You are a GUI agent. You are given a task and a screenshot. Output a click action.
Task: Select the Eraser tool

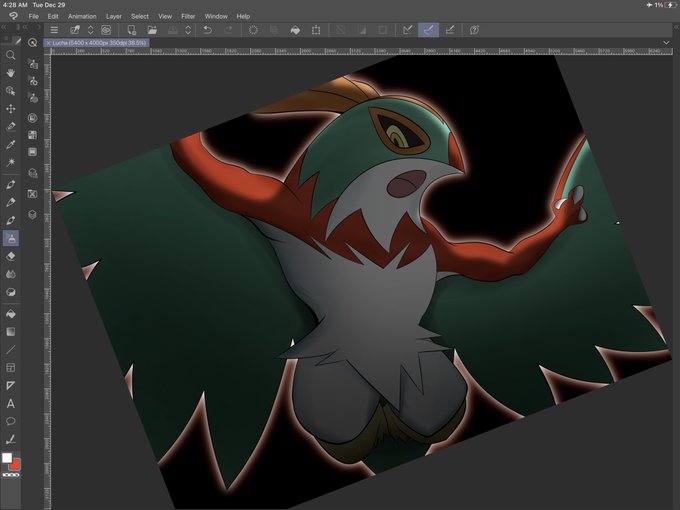point(10,256)
